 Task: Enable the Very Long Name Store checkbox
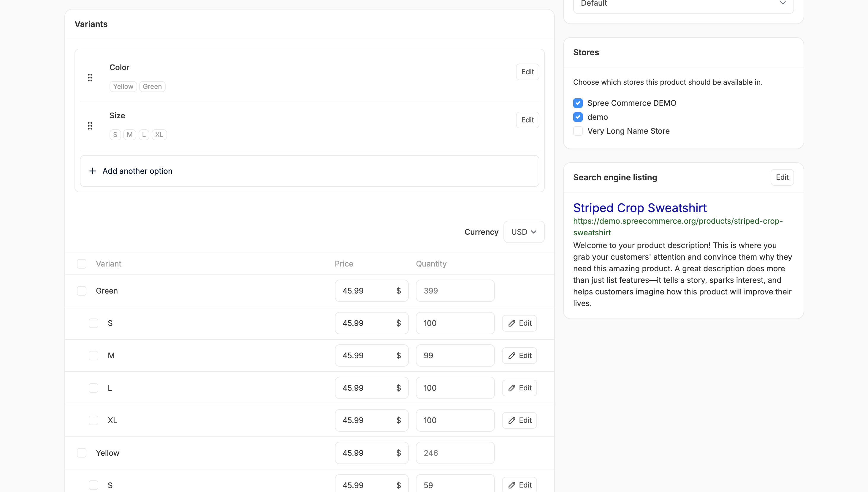click(x=578, y=131)
